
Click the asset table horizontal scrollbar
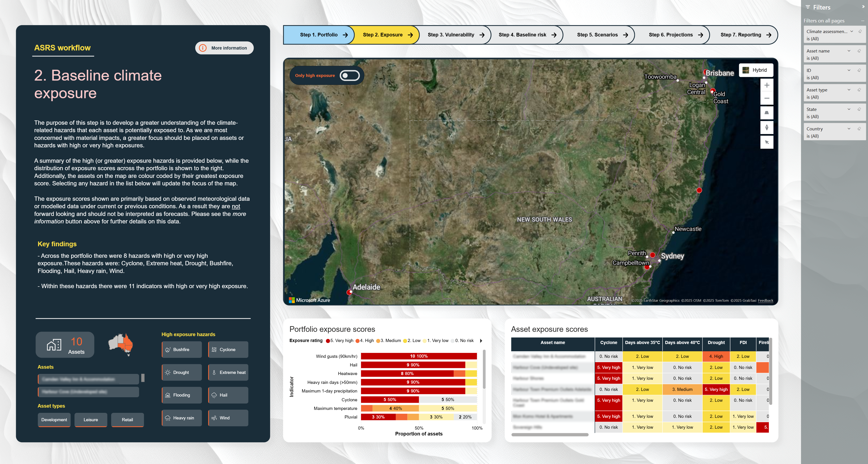tap(550, 435)
